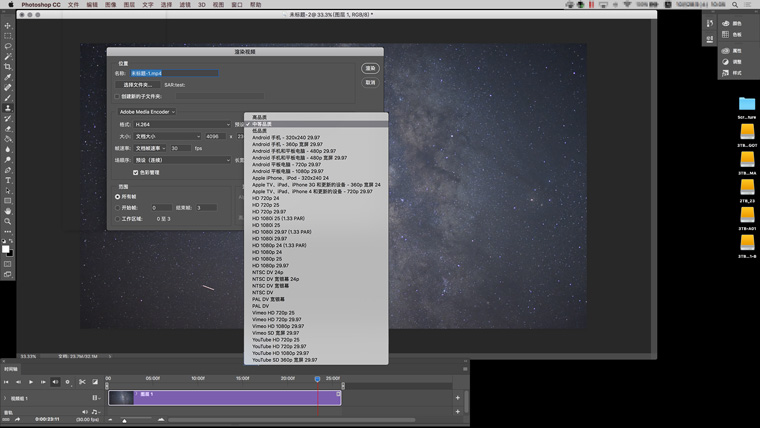Select the Path Selection tool
The width and height of the screenshot is (760, 428).
(7, 190)
